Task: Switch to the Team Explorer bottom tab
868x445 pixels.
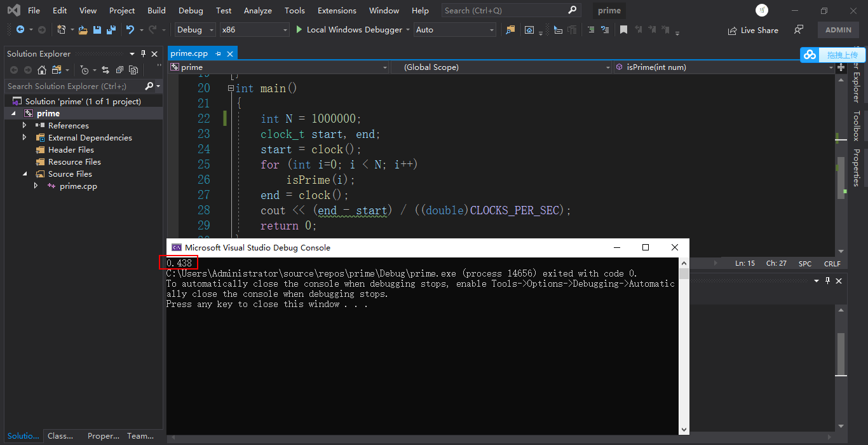Action: (x=140, y=436)
